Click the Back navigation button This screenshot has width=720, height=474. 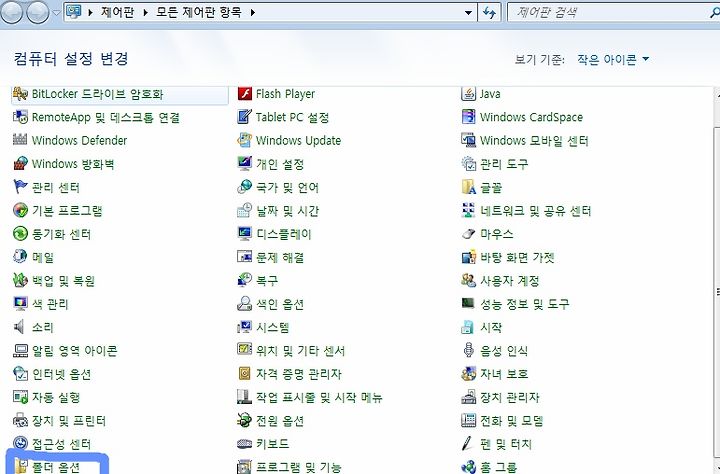click(11, 12)
